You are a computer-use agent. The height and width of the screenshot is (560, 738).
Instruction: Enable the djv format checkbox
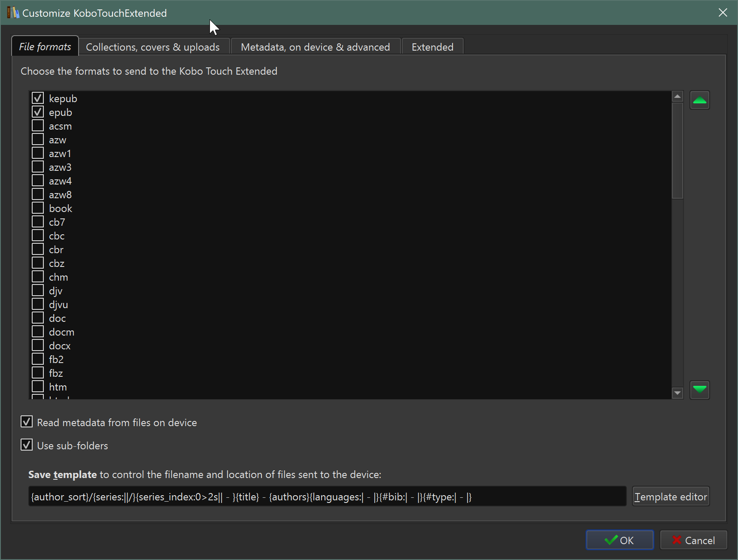point(38,291)
